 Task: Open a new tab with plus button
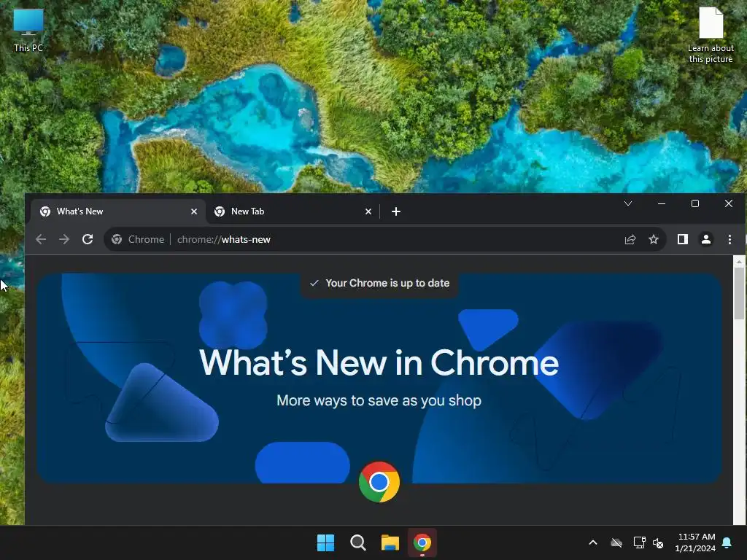tap(396, 211)
